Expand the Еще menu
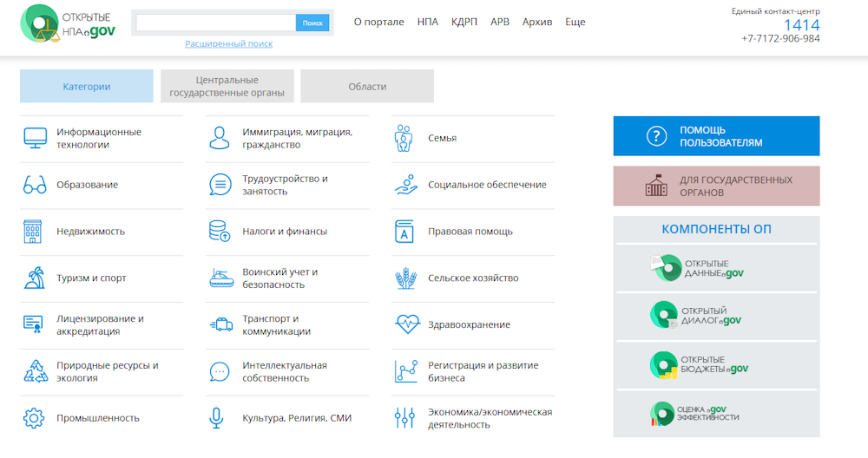868x458 pixels. click(575, 22)
